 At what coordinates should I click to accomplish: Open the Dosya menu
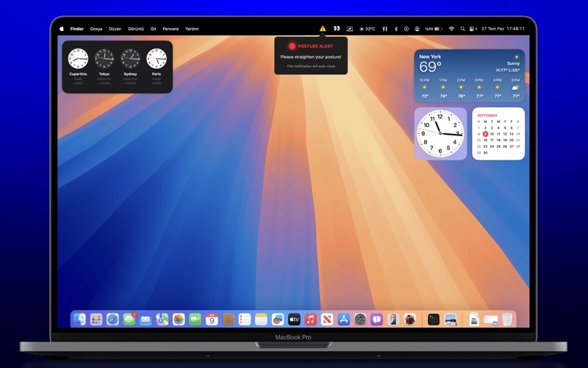point(96,29)
